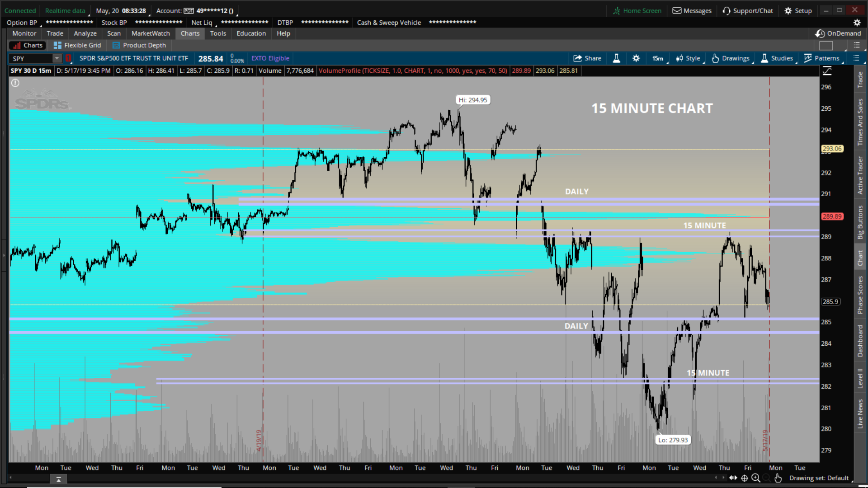Switch to the Trade main tab
This screenshot has height=488, width=868.
coord(55,33)
